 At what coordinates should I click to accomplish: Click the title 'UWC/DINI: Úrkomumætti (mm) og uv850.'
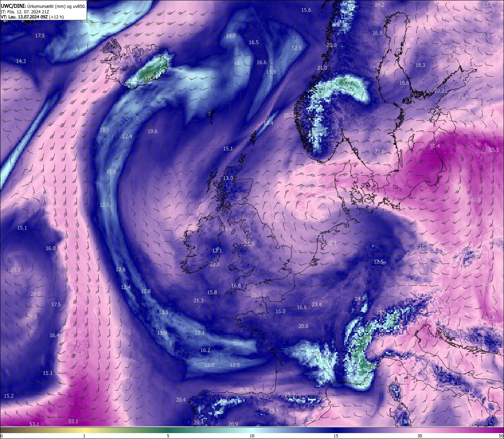click(x=43, y=6)
